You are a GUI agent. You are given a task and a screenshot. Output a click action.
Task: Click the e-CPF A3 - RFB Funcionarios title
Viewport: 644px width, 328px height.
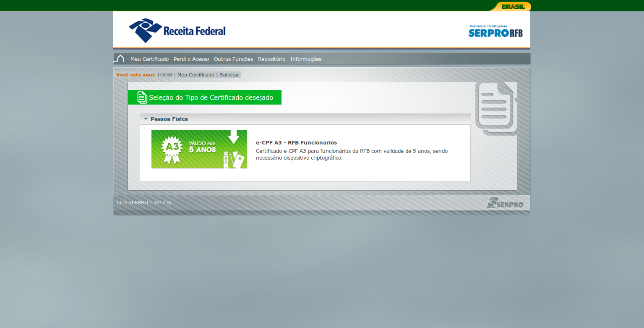296,143
